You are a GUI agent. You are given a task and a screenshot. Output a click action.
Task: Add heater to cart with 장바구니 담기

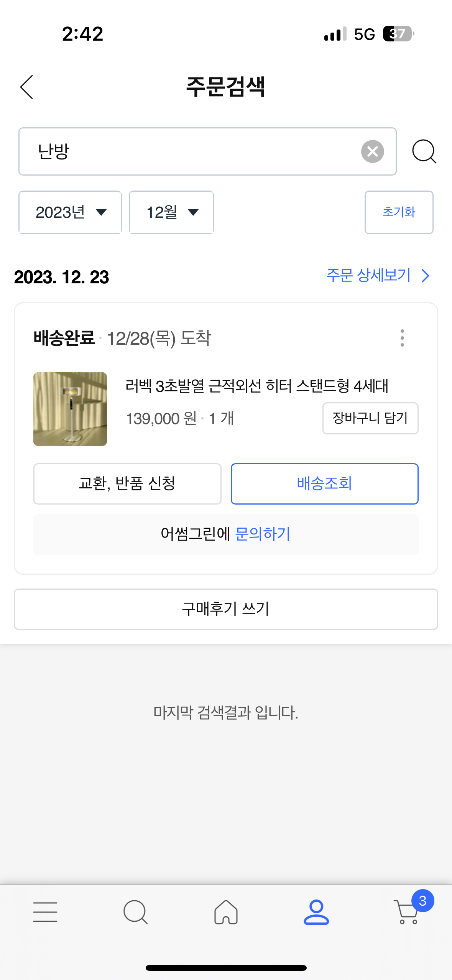click(370, 418)
